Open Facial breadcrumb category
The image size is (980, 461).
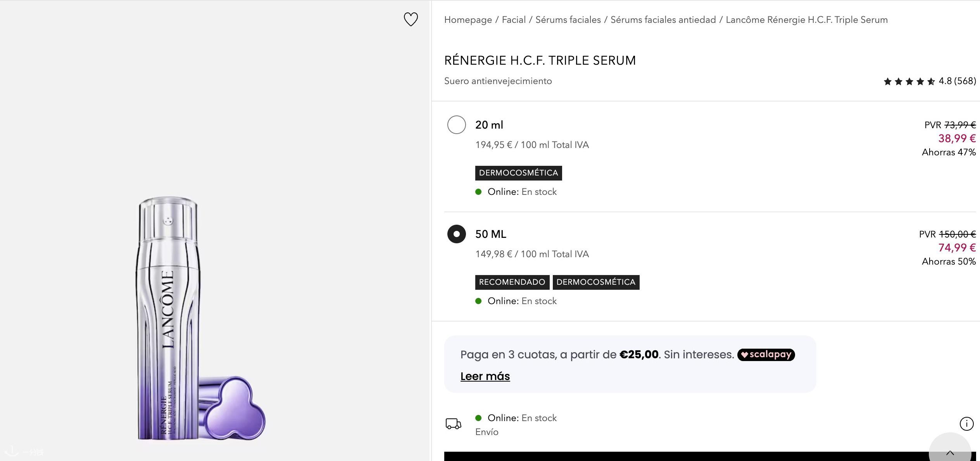514,20
